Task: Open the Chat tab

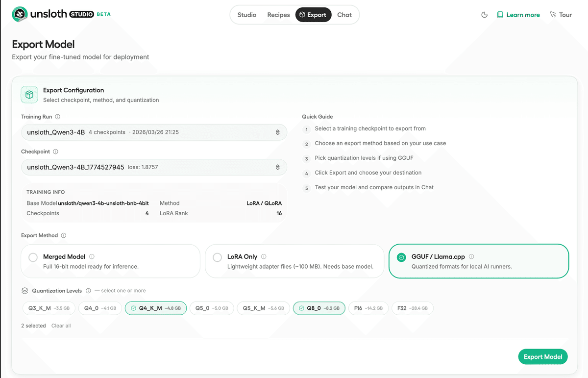Action: coord(344,15)
